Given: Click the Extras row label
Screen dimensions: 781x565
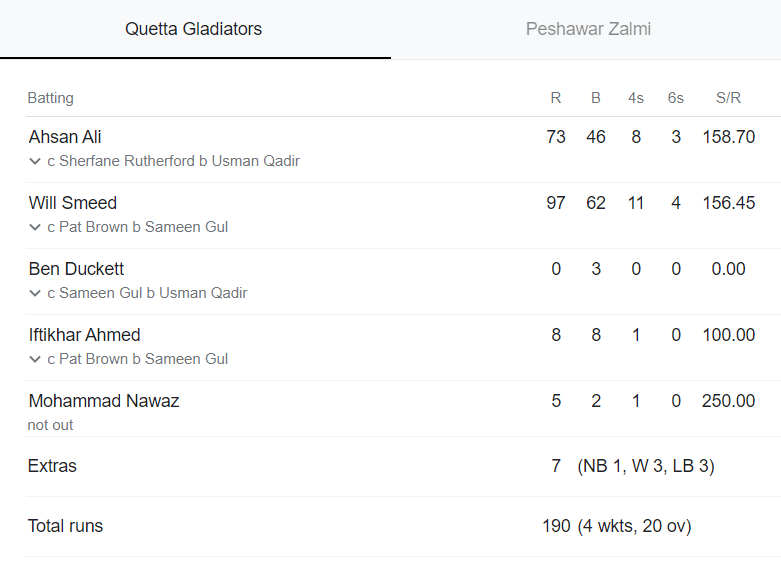Looking at the screenshot, I should (52, 466).
